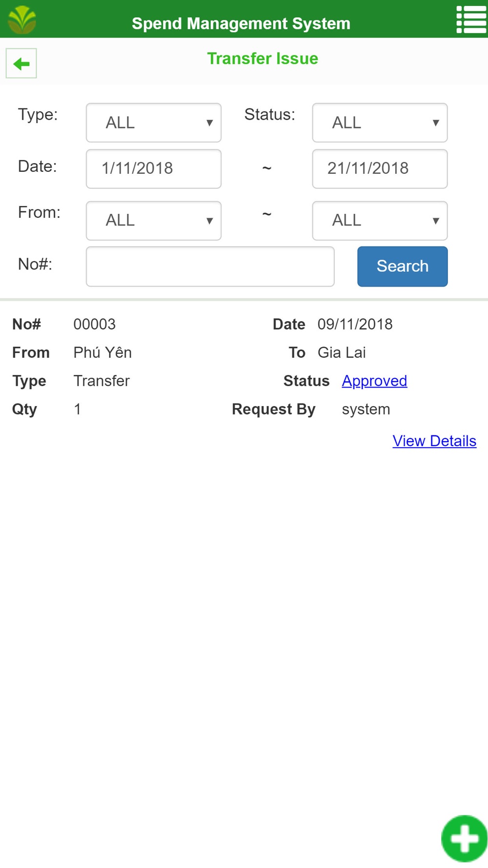Select the end date field 21/11/2018
Viewport: 488px width, 868px height.
pos(380,169)
